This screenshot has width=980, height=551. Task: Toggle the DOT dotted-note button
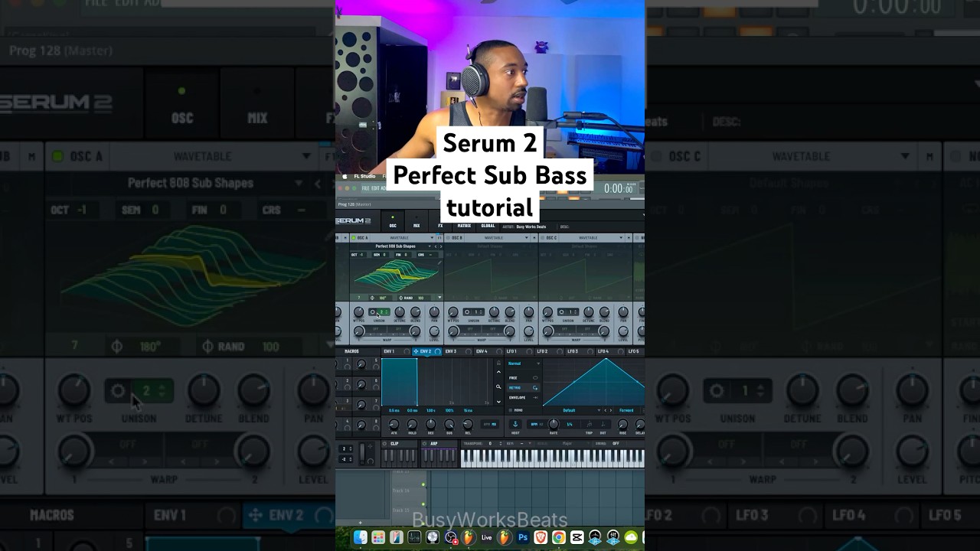point(603,424)
